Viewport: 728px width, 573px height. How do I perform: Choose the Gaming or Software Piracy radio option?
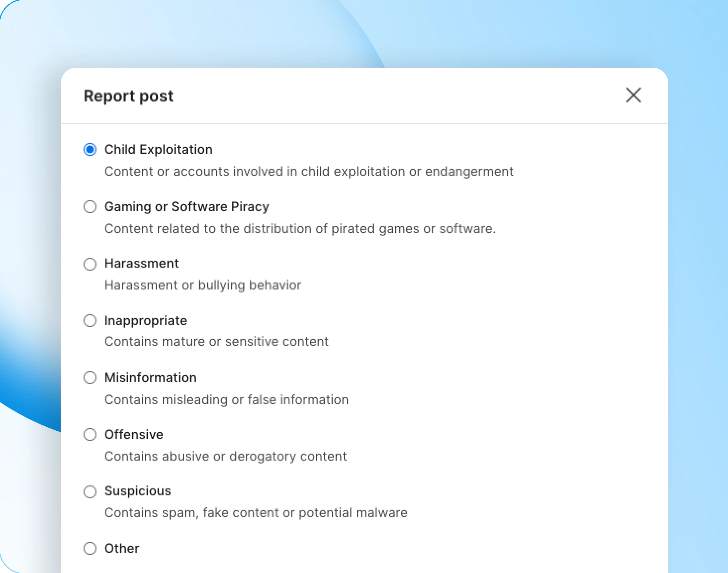click(90, 206)
